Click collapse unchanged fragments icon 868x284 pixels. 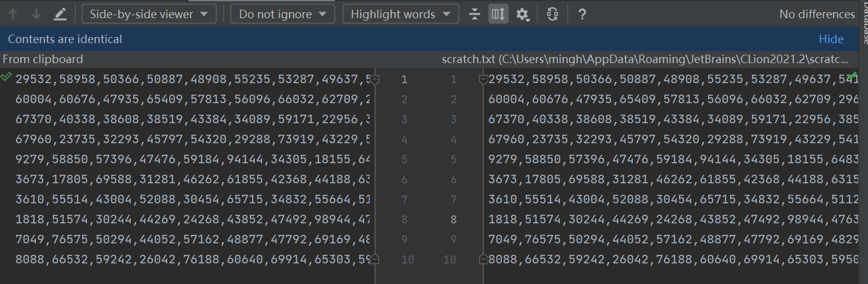pos(475,14)
